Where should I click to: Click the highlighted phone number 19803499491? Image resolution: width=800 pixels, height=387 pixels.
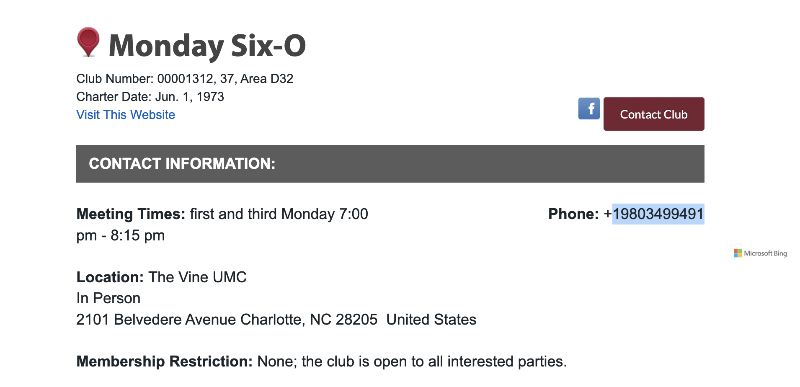[x=658, y=214]
